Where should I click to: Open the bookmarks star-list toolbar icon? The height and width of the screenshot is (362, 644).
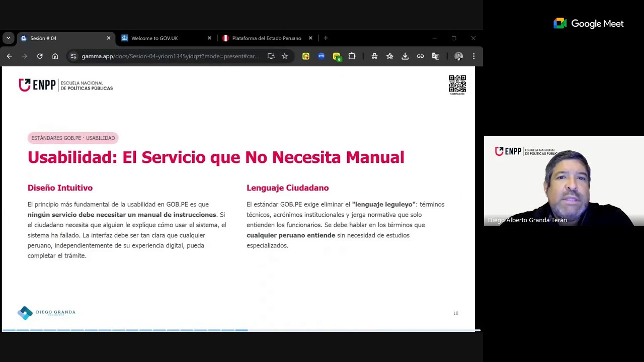point(390,56)
